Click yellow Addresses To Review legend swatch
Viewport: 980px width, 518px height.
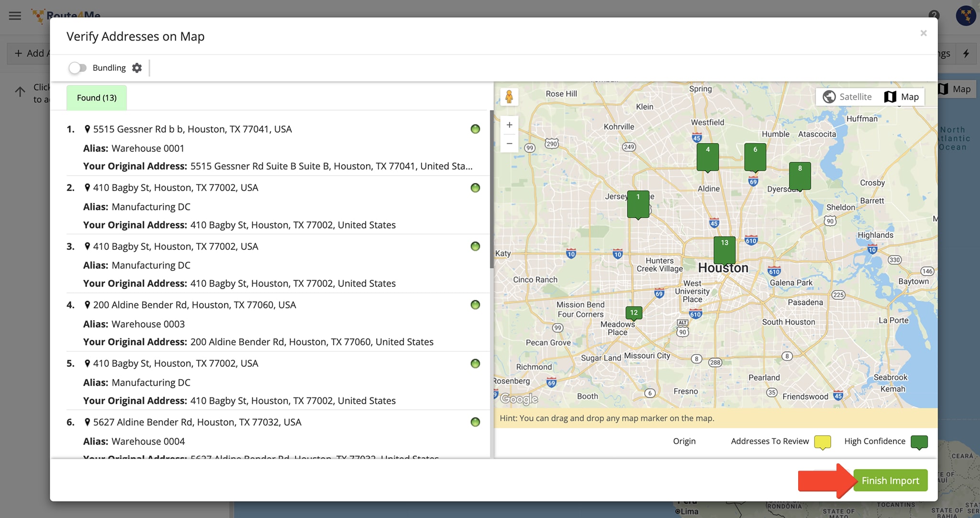(823, 442)
